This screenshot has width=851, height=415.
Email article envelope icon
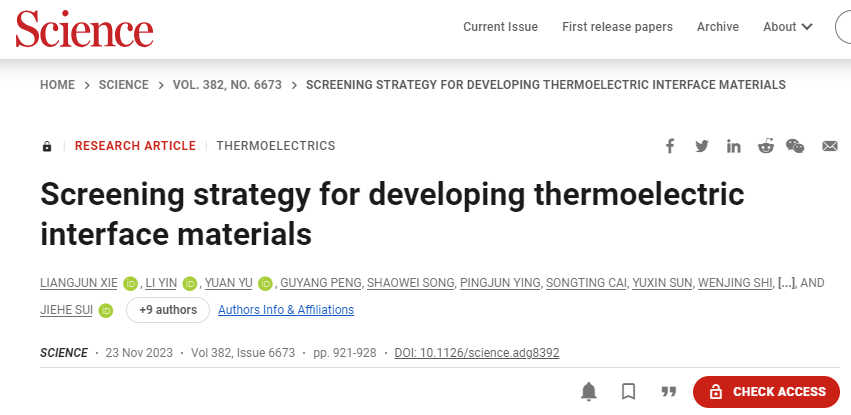click(x=830, y=146)
